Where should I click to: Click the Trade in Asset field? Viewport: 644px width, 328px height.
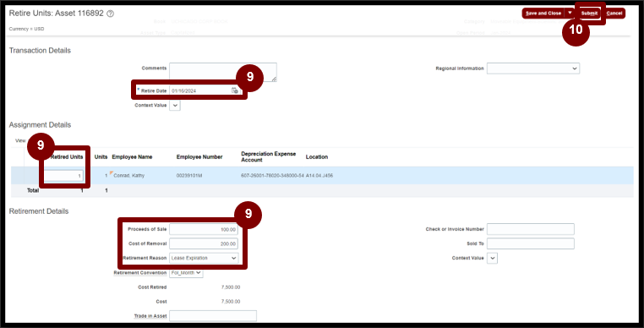[213, 316]
